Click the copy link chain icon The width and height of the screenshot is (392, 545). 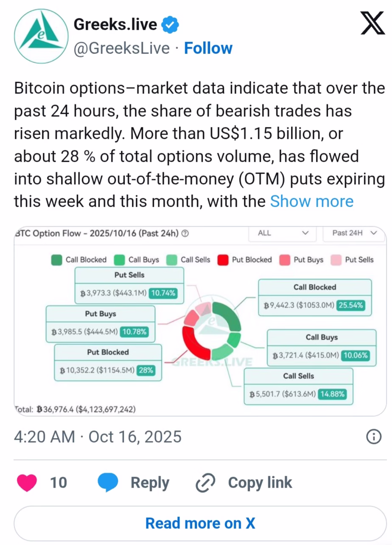(206, 483)
